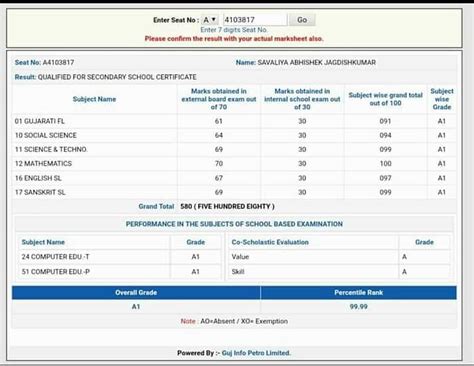Click English grand total 097
Image resolution: width=474 pixels, height=366 pixels.
pyautogui.click(x=385, y=178)
